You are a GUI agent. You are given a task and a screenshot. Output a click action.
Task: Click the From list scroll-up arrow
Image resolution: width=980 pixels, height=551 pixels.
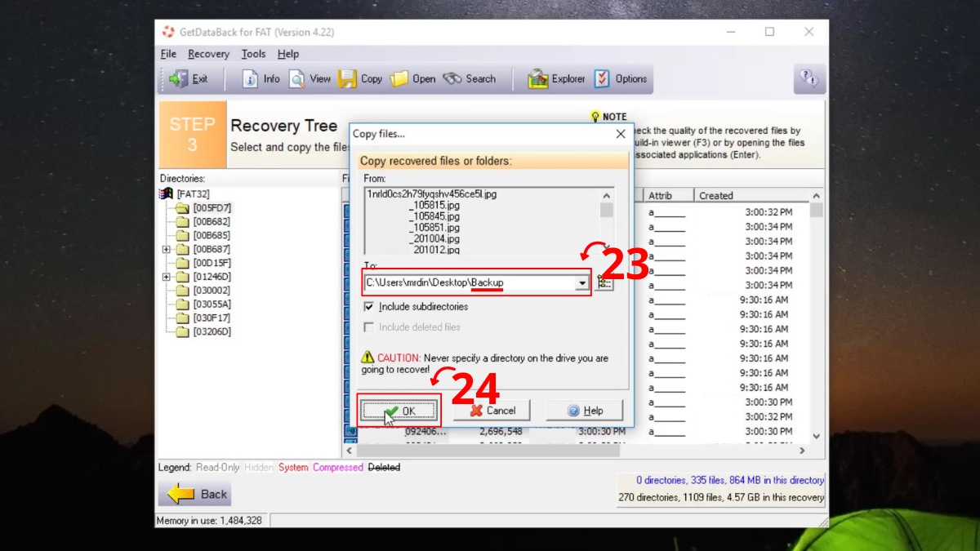click(607, 196)
